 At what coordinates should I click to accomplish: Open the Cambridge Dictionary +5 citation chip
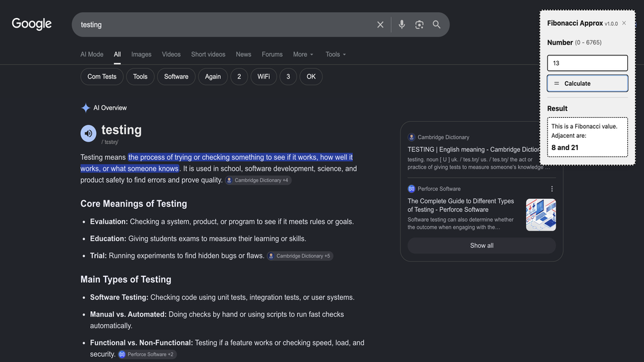click(300, 256)
